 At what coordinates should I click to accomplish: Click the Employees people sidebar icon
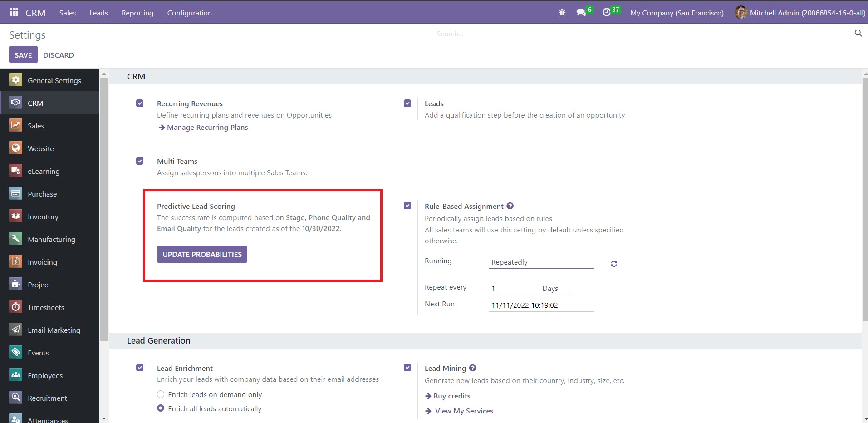[x=16, y=375]
